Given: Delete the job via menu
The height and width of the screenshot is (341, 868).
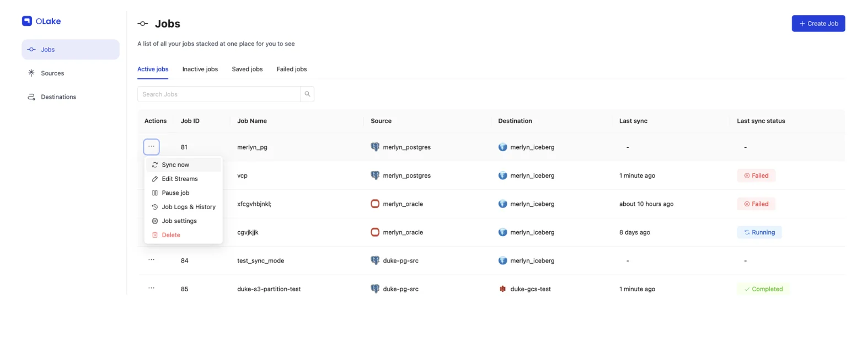Looking at the screenshot, I should click(171, 235).
